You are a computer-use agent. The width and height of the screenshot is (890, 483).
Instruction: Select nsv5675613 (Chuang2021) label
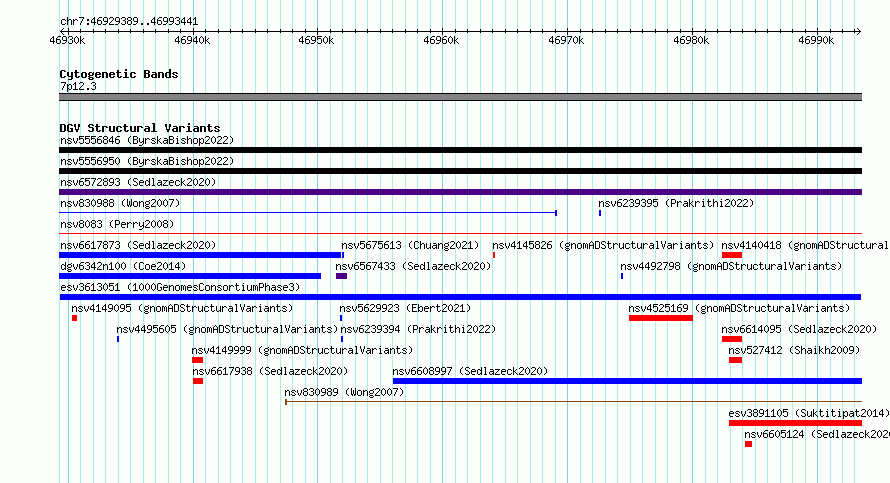(410, 245)
